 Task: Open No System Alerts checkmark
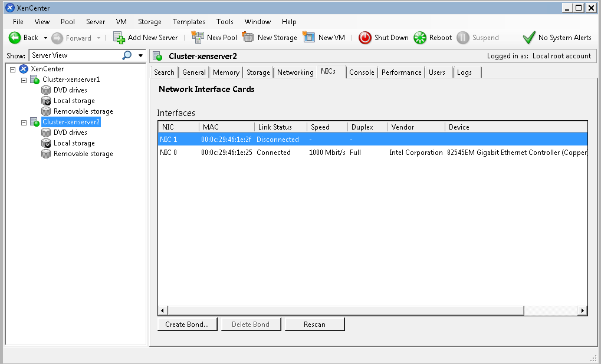529,38
